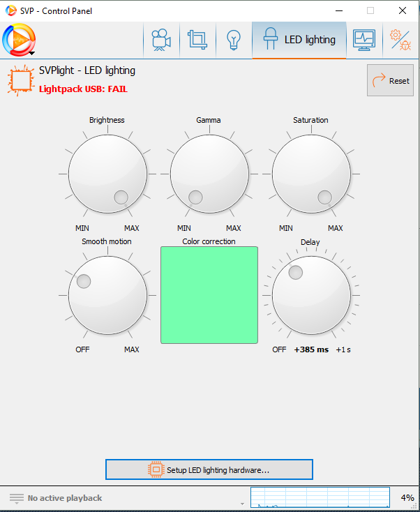Click the red Lightpack USB: FAIL status
Image resolution: width=420 pixels, height=512 pixels.
(x=83, y=89)
